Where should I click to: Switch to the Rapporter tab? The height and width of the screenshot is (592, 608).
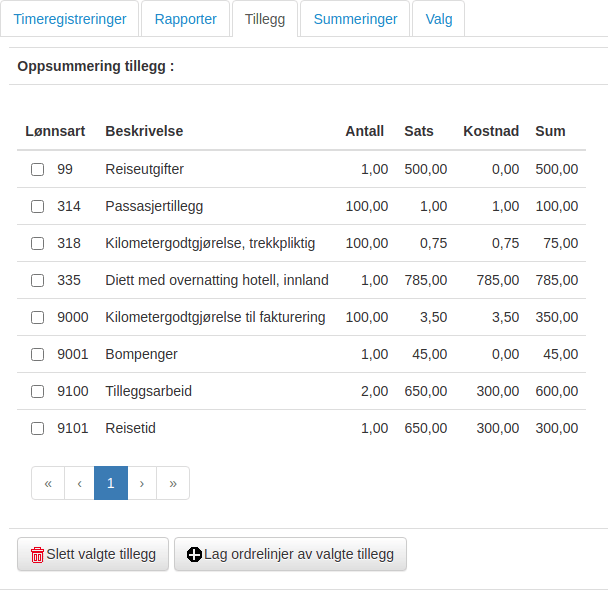(x=185, y=19)
